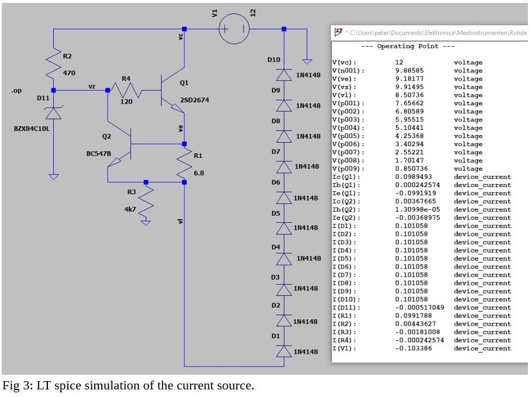This screenshot has height=397, width=532.
Task: Select the I(V1) result line
Action: (x=421, y=348)
